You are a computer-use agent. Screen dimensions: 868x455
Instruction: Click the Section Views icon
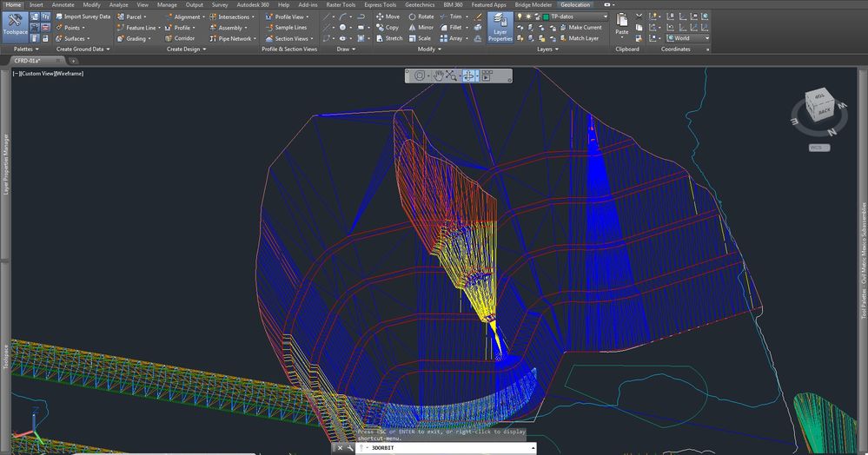[x=269, y=39]
